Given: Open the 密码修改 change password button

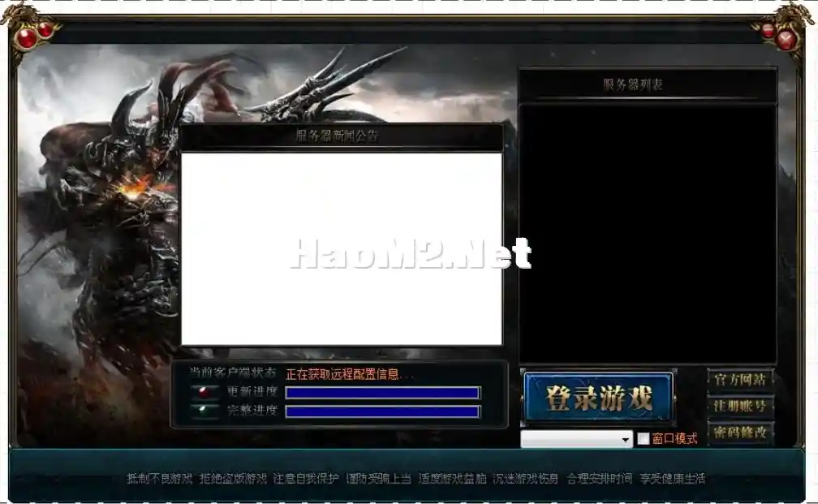Looking at the screenshot, I should point(740,432).
